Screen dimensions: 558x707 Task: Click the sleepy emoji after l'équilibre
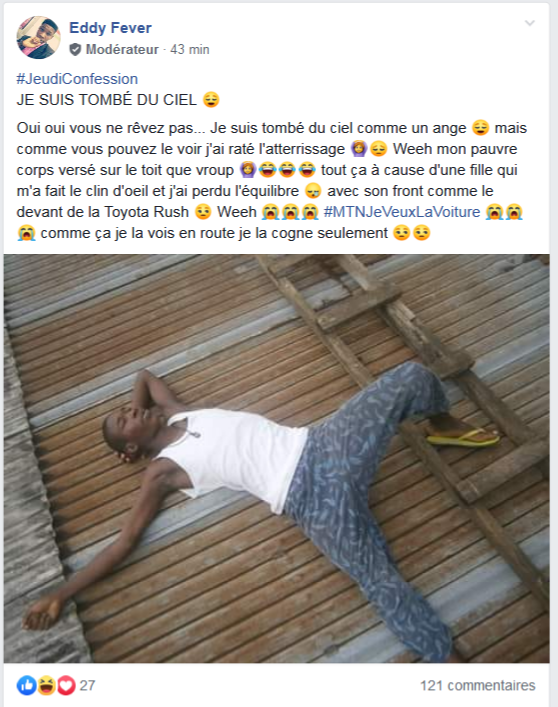coord(313,191)
